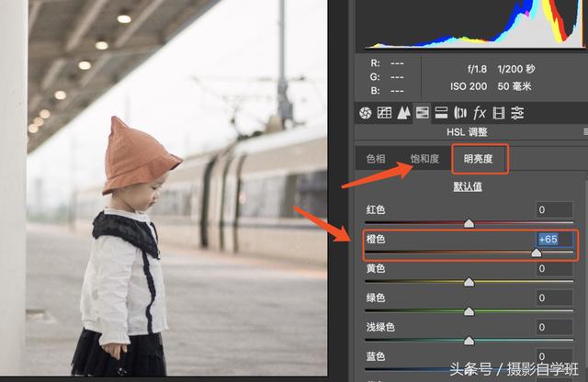Click the 蓝色 value field

(x=554, y=356)
